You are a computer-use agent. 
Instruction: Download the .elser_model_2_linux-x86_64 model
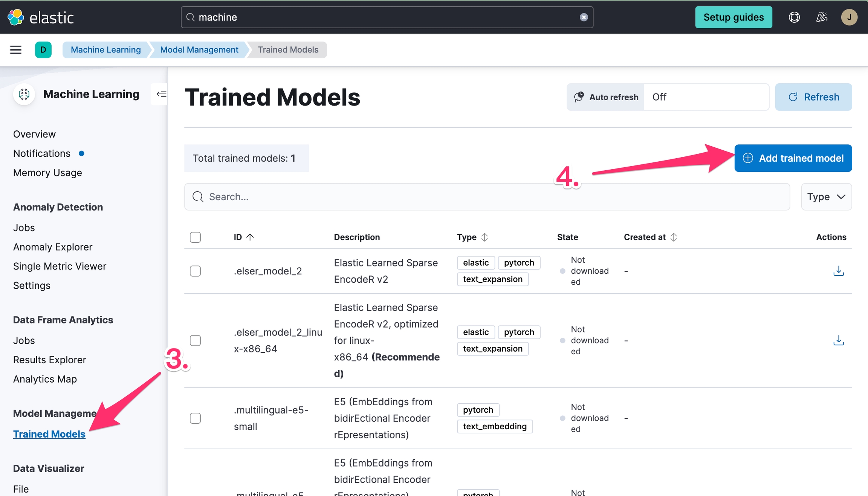click(x=838, y=340)
